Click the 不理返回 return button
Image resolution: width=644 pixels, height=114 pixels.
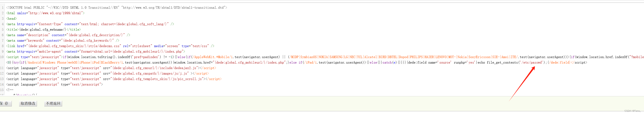click(x=53, y=103)
